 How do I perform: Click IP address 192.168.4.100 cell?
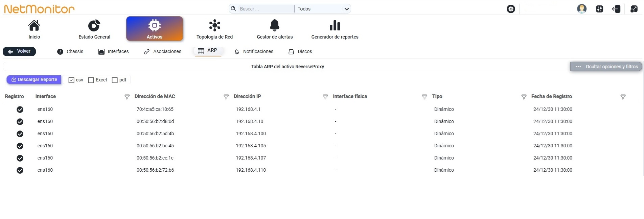pyautogui.click(x=251, y=133)
